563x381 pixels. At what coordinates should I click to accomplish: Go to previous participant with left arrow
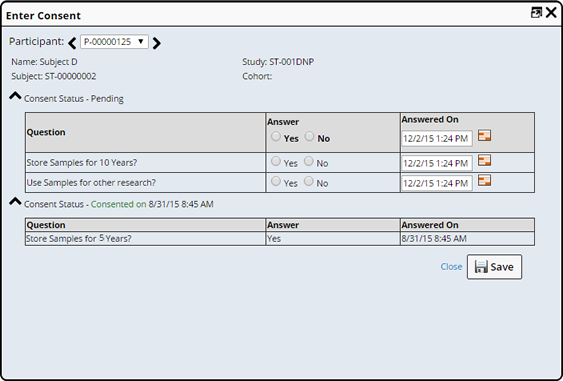72,43
